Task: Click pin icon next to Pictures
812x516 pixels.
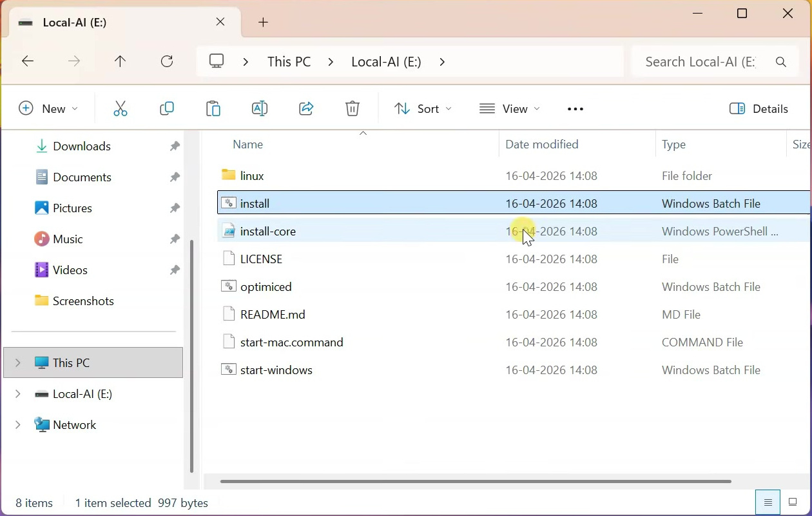Action: 175,208
